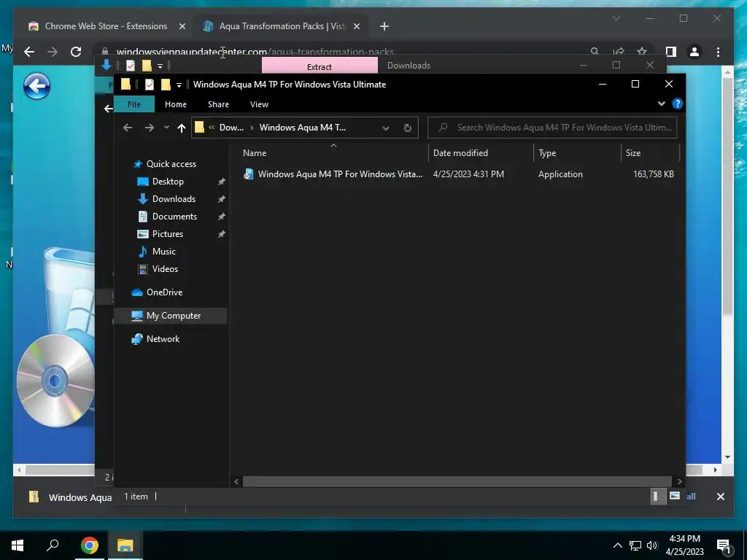Open the volume control in system tray

pyautogui.click(x=651, y=545)
